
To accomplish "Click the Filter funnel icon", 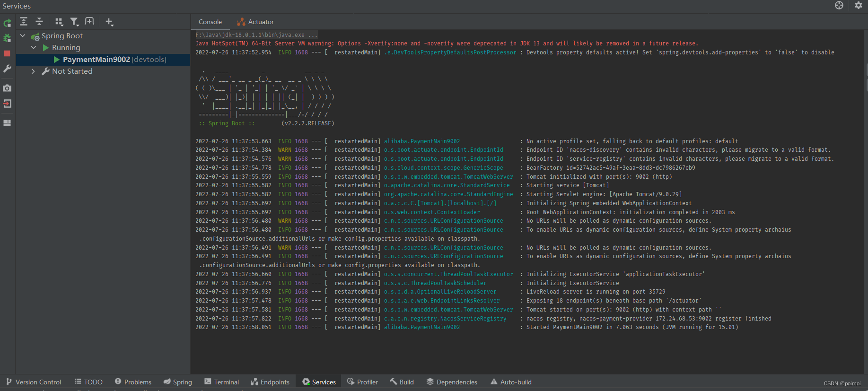I will (x=74, y=22).
